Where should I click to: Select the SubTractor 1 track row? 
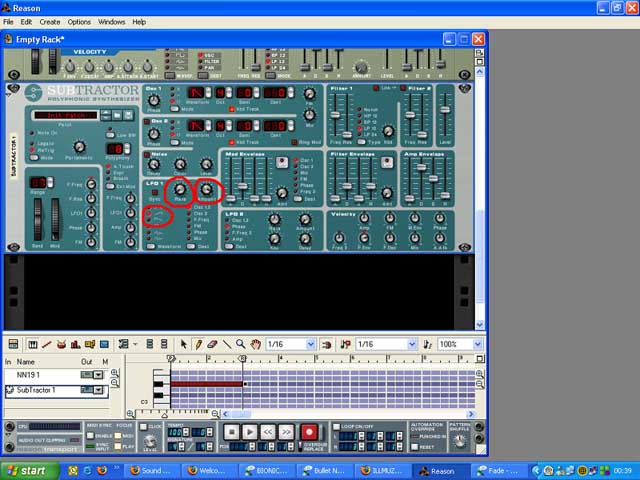click(x=56, y=390)
